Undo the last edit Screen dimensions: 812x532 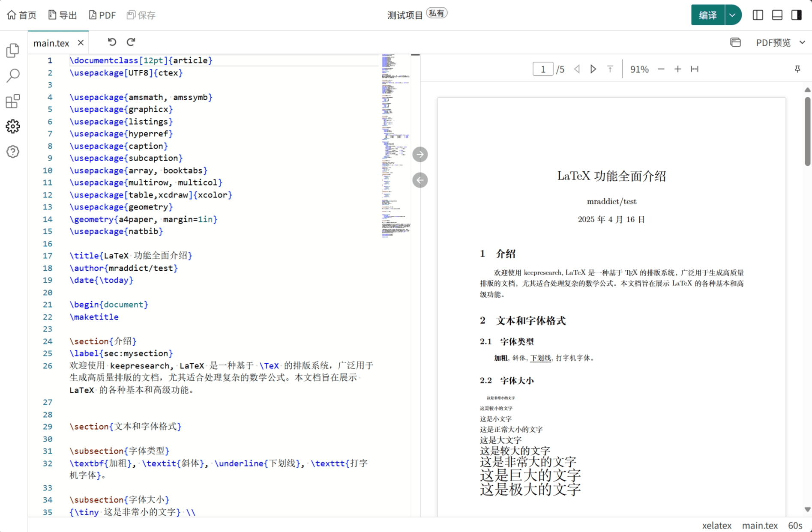(112, 42)
